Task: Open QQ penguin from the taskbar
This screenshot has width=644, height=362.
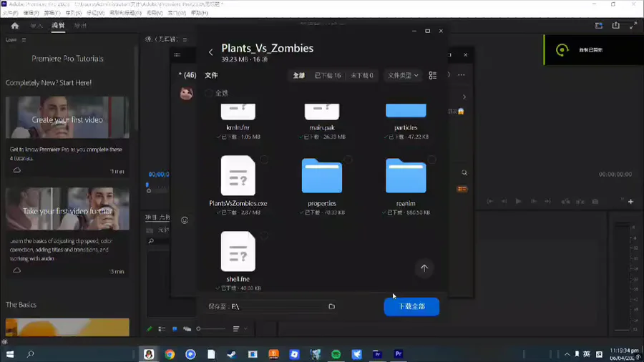Action: click(x=149, y=354)
